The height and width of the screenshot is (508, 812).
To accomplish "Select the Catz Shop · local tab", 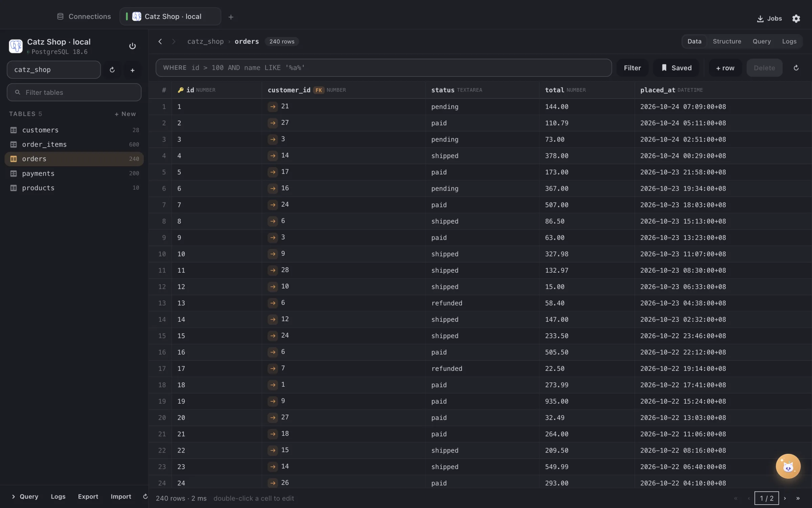I will coord(170,17).
